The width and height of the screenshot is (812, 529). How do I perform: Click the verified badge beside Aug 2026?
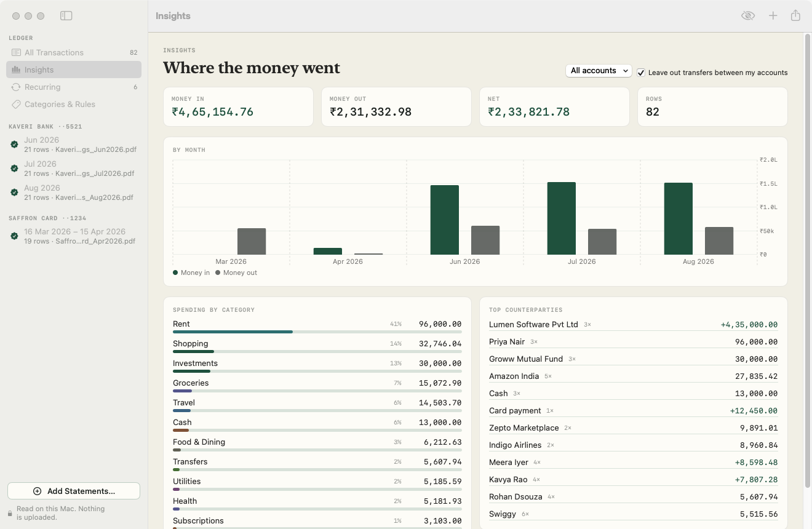point(14,193)
